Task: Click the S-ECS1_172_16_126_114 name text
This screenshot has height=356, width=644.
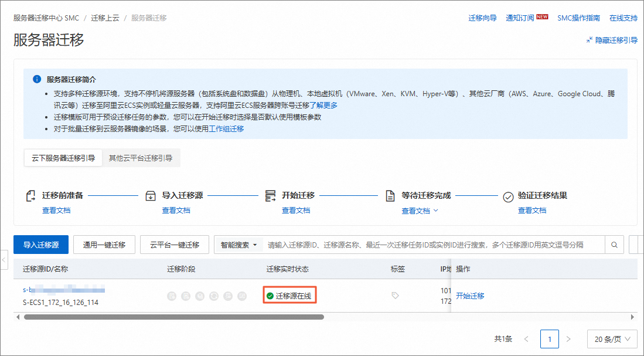Action: tap(60, 302)
